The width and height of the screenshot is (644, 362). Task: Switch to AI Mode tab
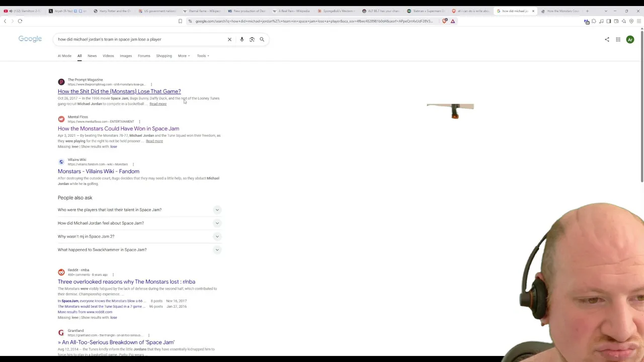[64, 56]
